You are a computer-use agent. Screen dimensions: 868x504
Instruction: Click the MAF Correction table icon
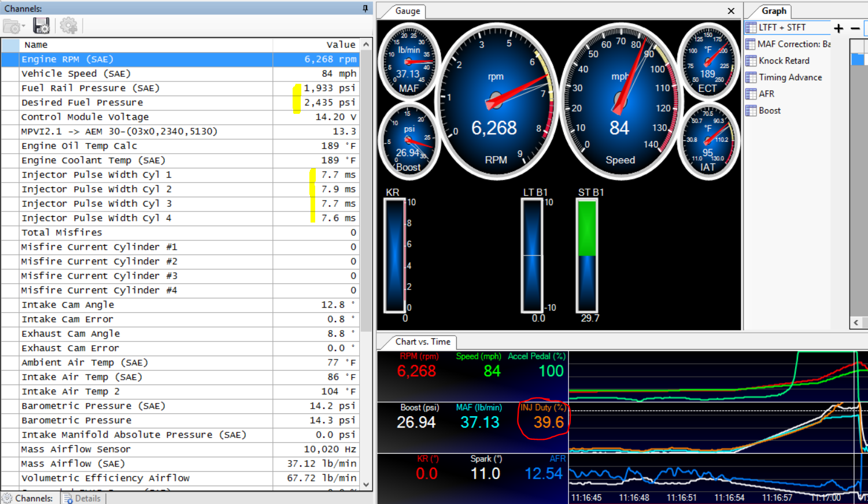pyautogui.click(x=751, y=44)
